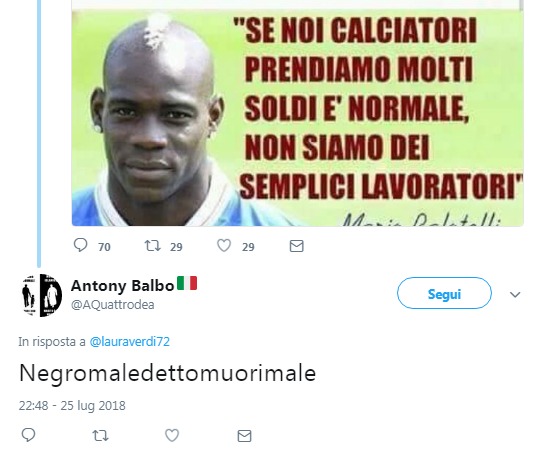
Task: Open the direct message envelope under the meme
Action: click(296, 246)
